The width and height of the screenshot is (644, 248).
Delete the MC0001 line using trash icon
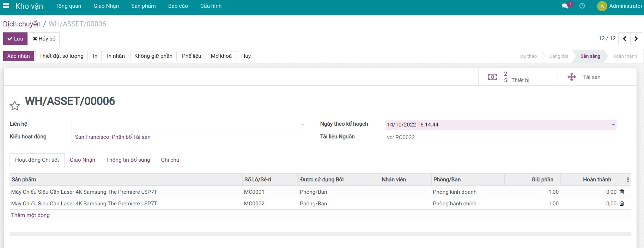[x=622, y=192]
